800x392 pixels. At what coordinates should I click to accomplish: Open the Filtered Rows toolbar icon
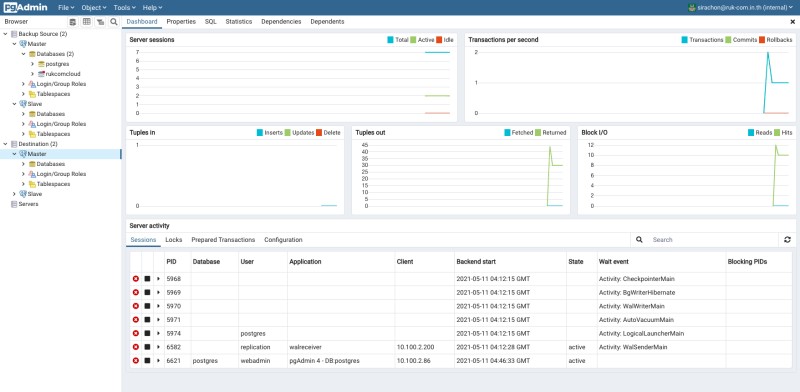pyautogui.click(x=101, y=22)
